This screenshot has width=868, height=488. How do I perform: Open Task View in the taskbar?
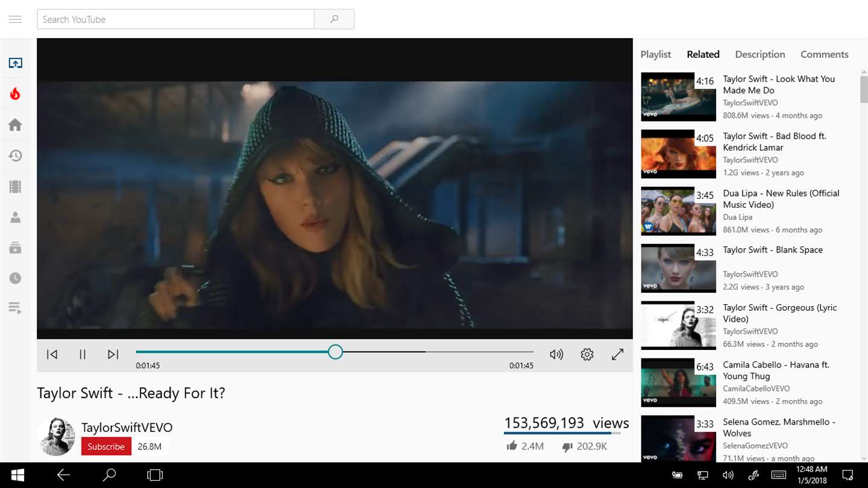[x=155, y=475]
